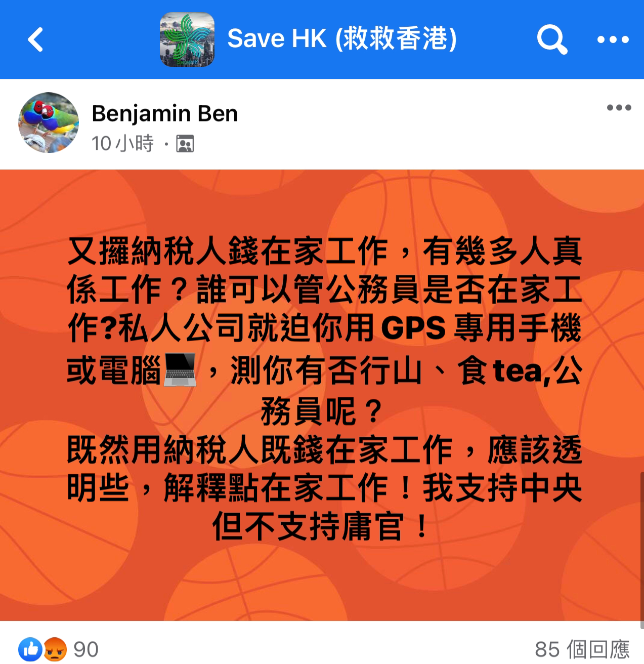Image resolution: width=644 pixels, height=664 pixels.
Task: Tap the angry face reaction icon
Action: click(55, 649)
